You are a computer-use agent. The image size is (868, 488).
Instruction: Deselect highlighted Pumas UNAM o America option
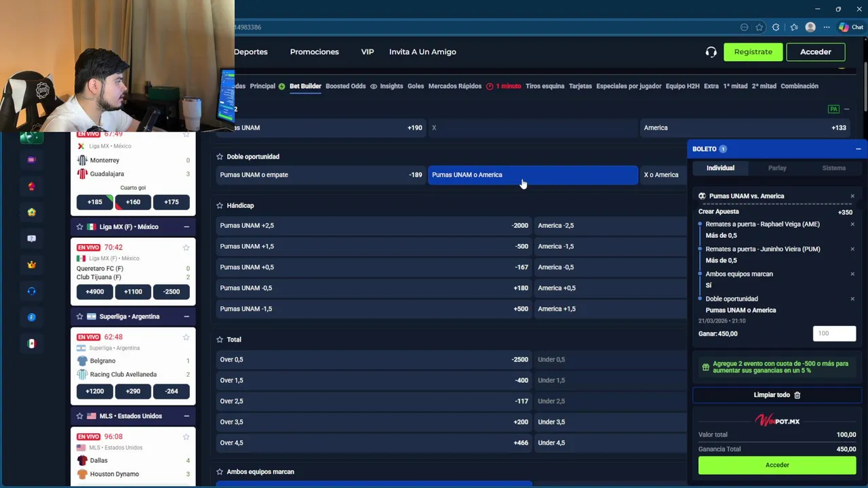(x=533, y=175)
